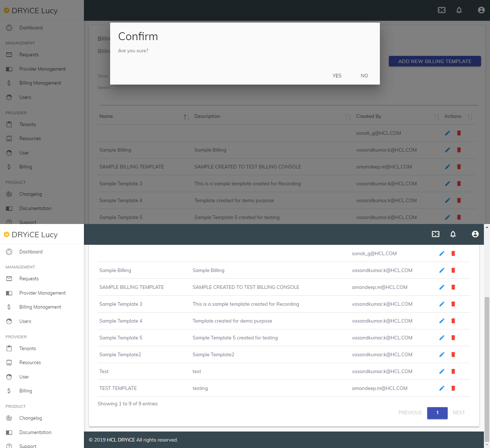Click the sort arrows beside Actions header
490x448 pixels.
[x=470, y=117]
